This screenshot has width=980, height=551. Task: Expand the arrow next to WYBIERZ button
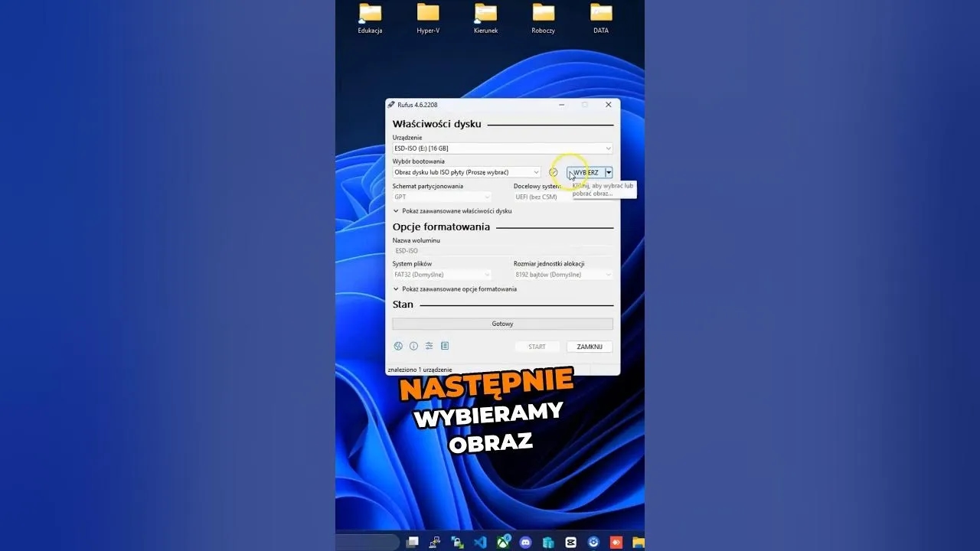click(609, 171)
